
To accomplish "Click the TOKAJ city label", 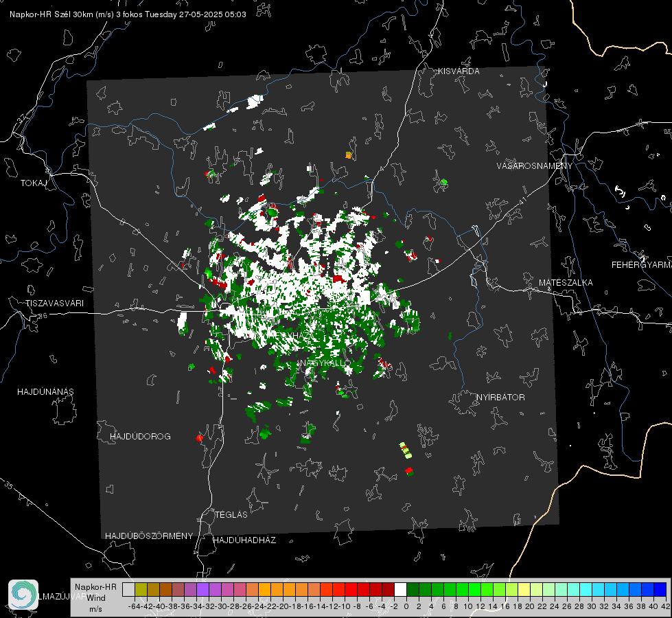I will point(34,183).
